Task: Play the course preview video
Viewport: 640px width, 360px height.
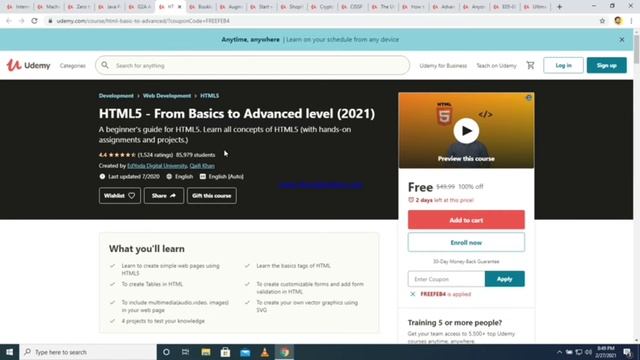Action: 466,131
